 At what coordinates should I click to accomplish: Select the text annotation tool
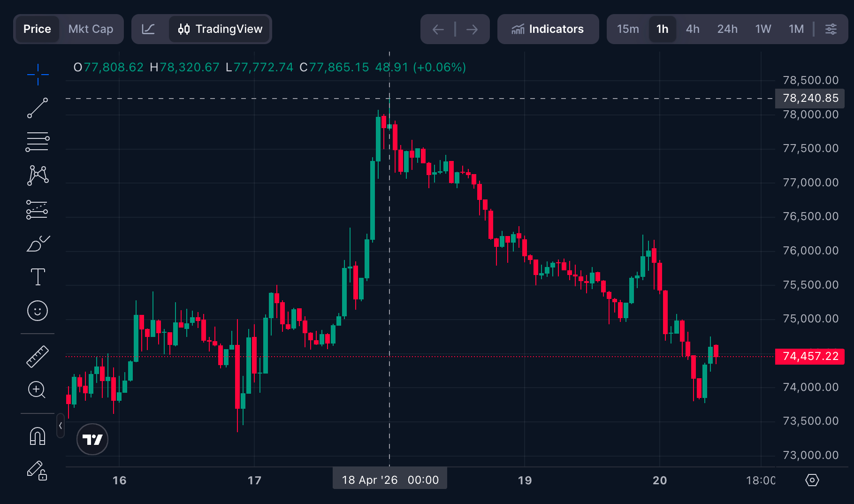[38, 277]
